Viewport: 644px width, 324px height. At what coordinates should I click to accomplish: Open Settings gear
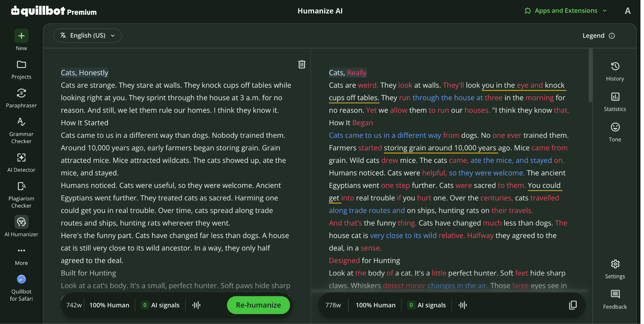(615, 269)
